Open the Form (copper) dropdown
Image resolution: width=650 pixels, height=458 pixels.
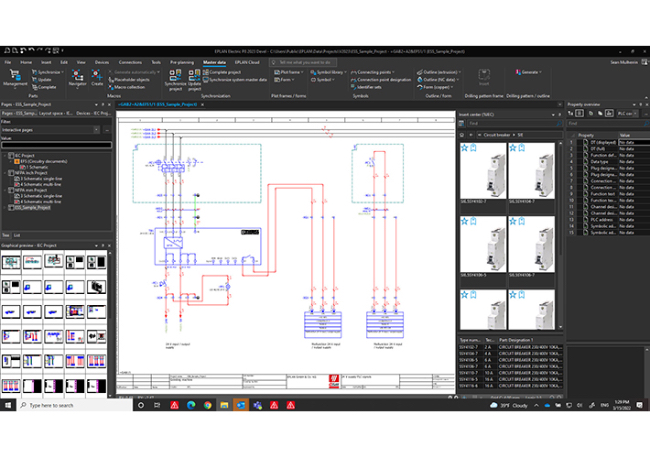[435, 87]
